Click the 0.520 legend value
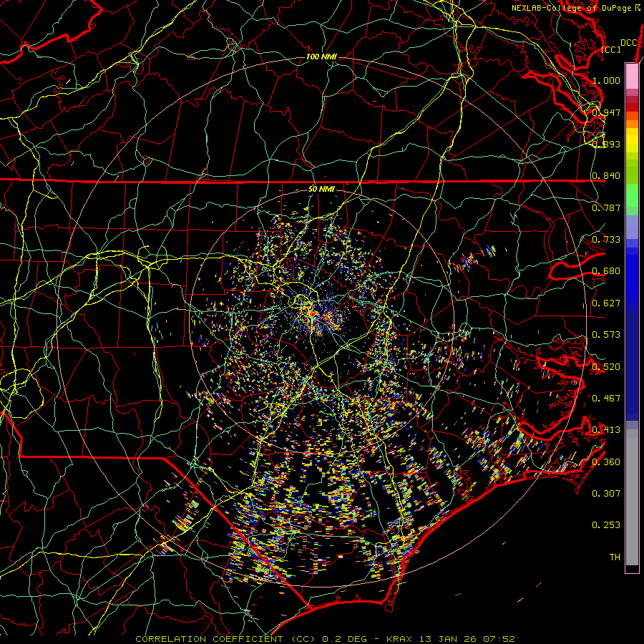The image size is (644, 644). point(606,367)
